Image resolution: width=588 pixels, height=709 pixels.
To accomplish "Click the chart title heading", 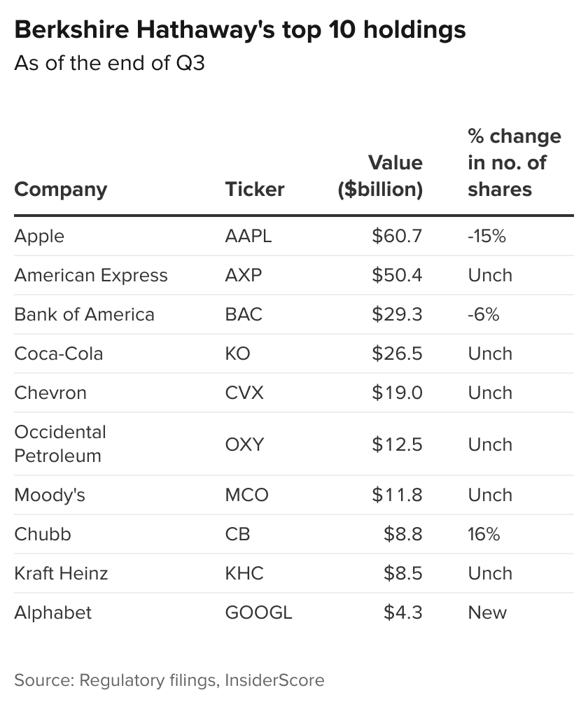I will tap(240, 30).
